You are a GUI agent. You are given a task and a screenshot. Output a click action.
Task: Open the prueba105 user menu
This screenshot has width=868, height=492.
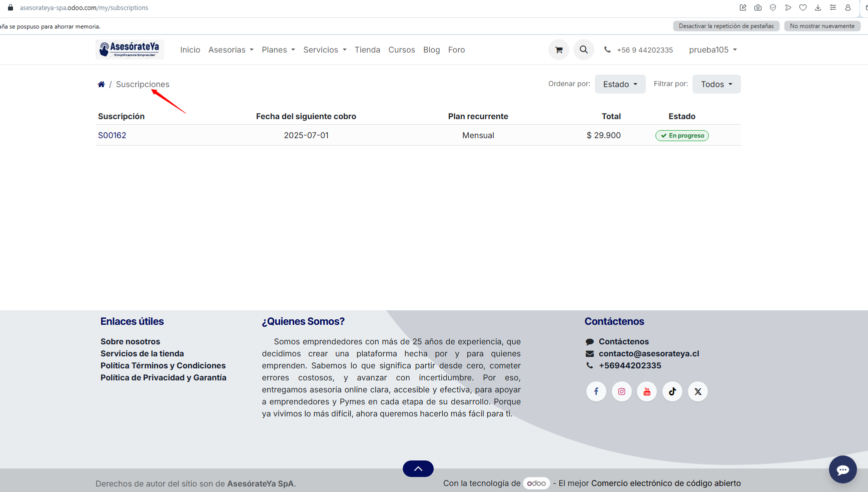coord(712,50)
